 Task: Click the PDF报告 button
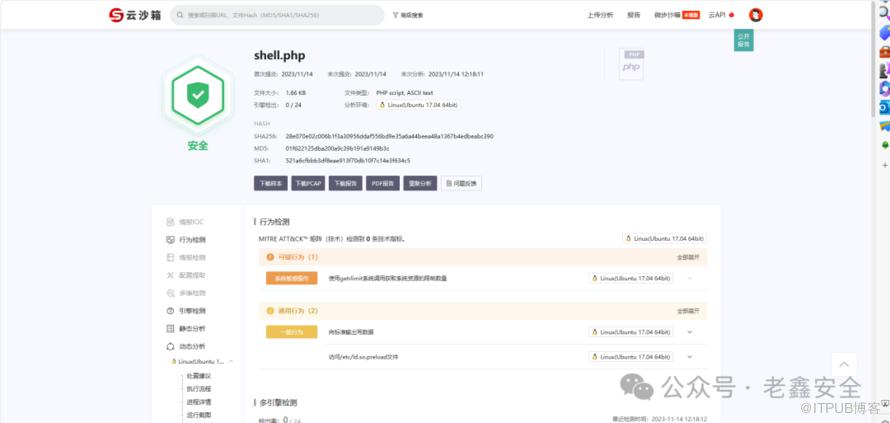383,183
